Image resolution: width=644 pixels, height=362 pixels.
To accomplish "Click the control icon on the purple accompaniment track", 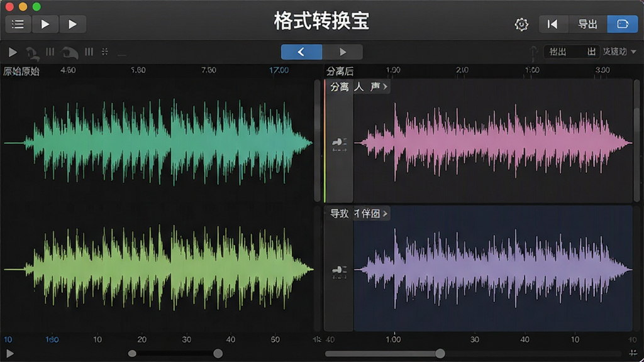I will tap(339, 271).
